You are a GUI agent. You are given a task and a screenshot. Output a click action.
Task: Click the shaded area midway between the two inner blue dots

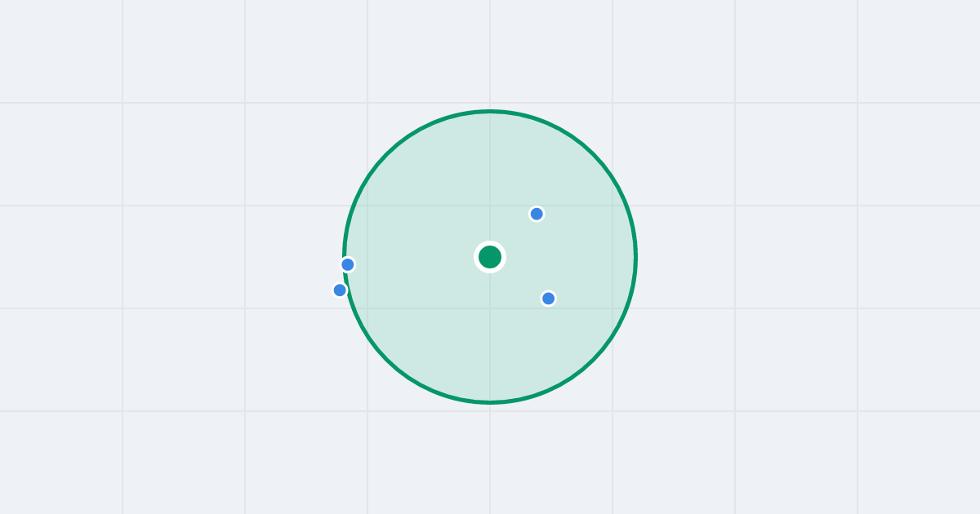(542, 256)
